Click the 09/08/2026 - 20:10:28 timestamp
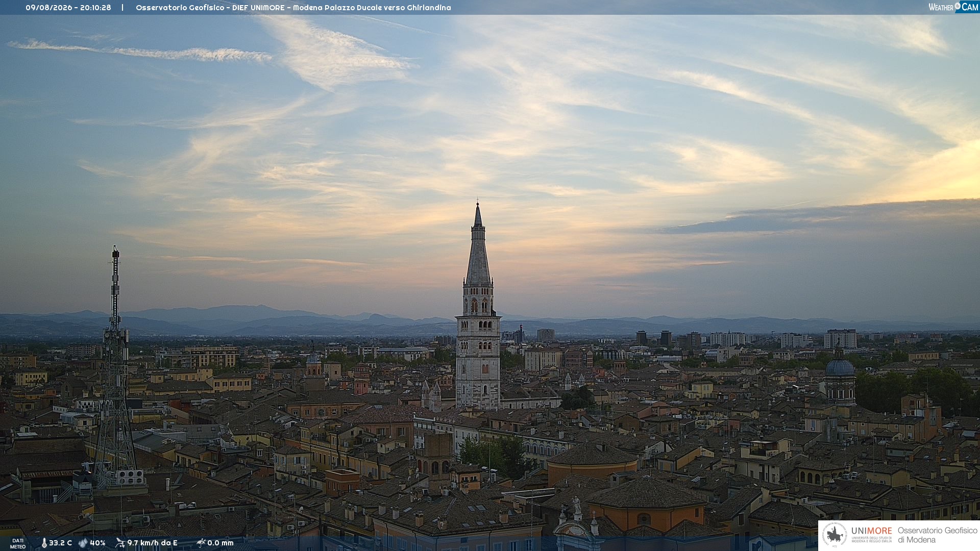The image size is (980, 551). coord(68,8)
